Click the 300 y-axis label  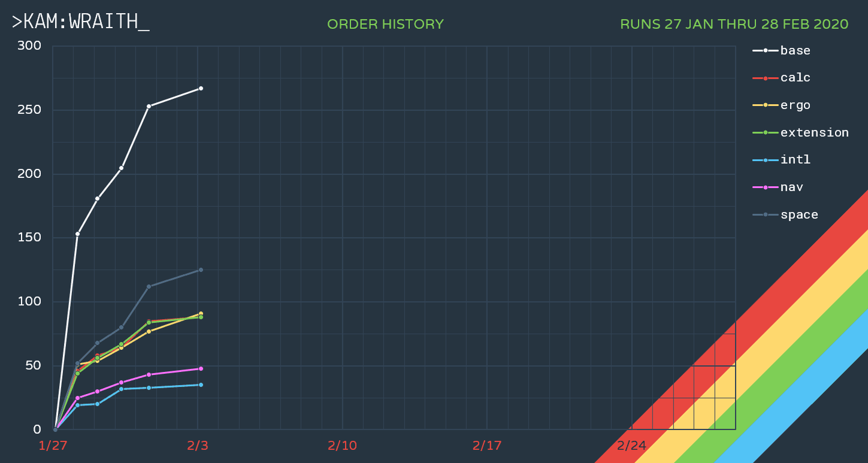(29, 46)
